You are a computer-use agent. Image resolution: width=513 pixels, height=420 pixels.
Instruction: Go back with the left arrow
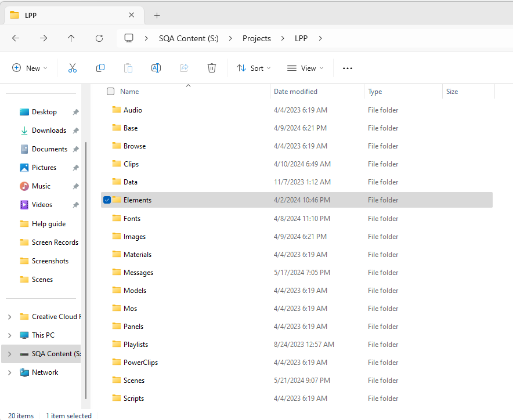point(15,38)
